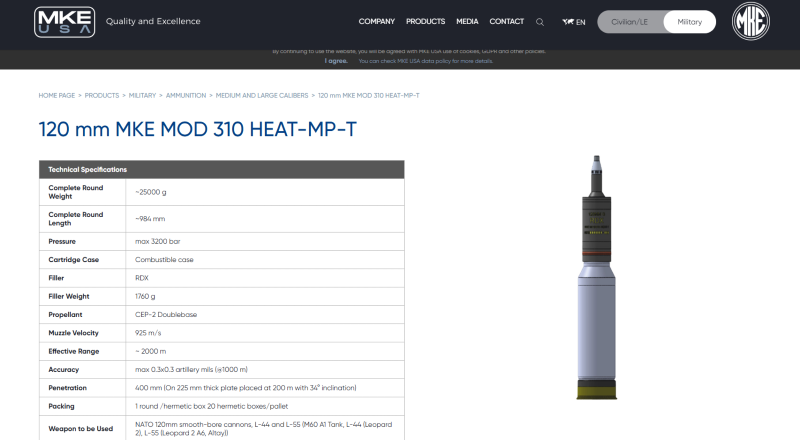800x440 pixels.
Task: Open the PRODUCTS menu
Action: click(x=426, y=21)
